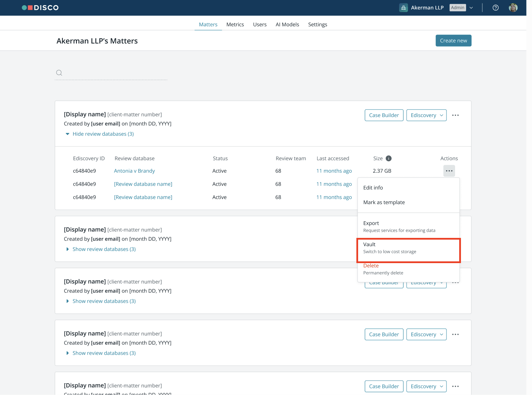
Task: Click the Akerman LLP's Matters heading
Action: [x=97, y=41]
